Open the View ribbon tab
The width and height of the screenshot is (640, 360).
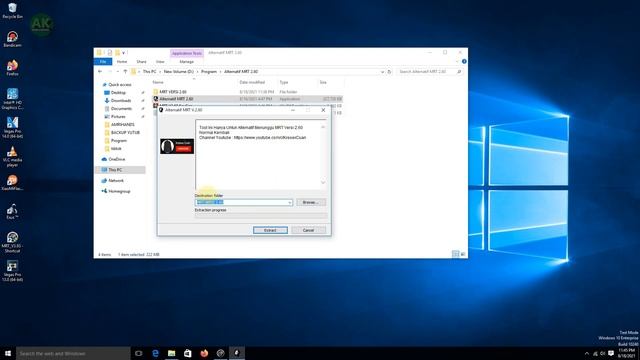(x=160, y=62)
